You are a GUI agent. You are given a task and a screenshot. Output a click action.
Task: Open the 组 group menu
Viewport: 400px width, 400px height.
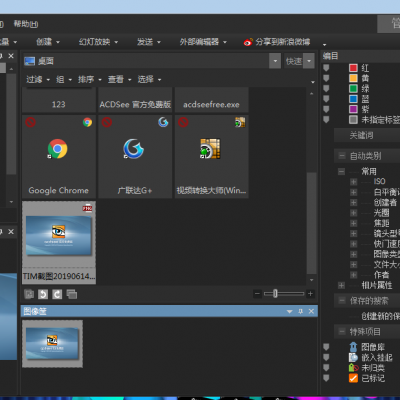pyautogui.click(x=64, y=80)
